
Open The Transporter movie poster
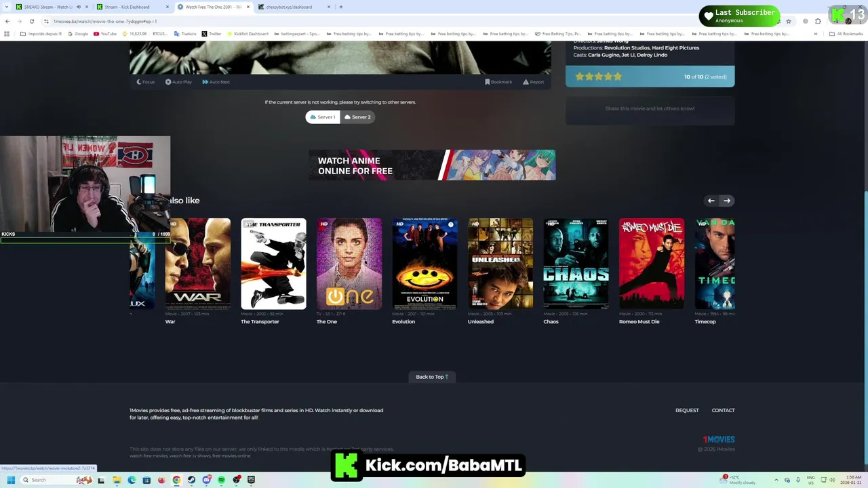[x=273, y=264]
